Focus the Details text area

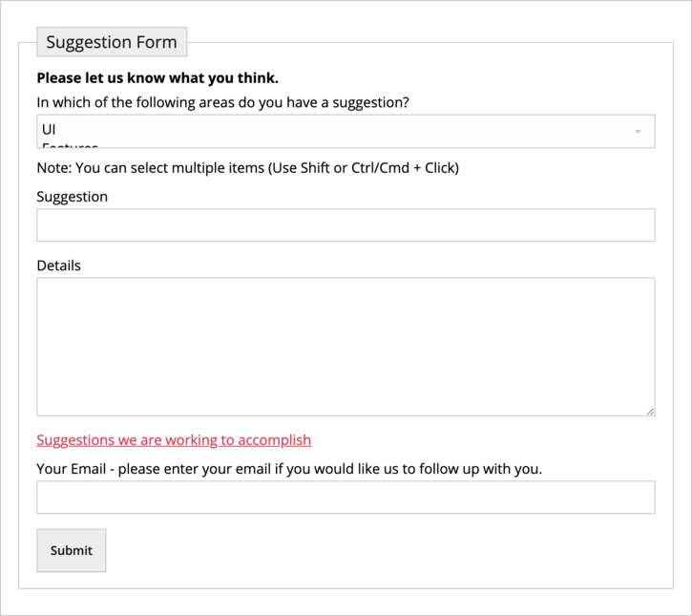(x=346, y=347)
